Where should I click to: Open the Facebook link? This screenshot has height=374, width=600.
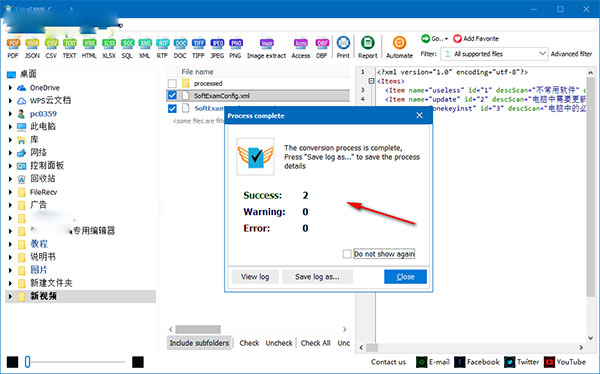click(477, 362)
